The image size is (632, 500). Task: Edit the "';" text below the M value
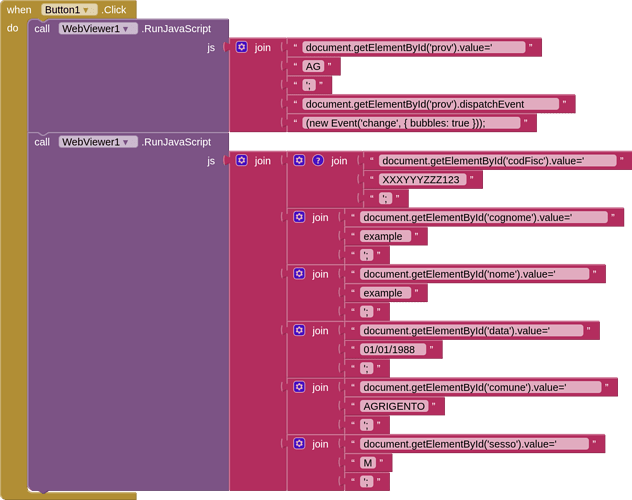point(367,481)
